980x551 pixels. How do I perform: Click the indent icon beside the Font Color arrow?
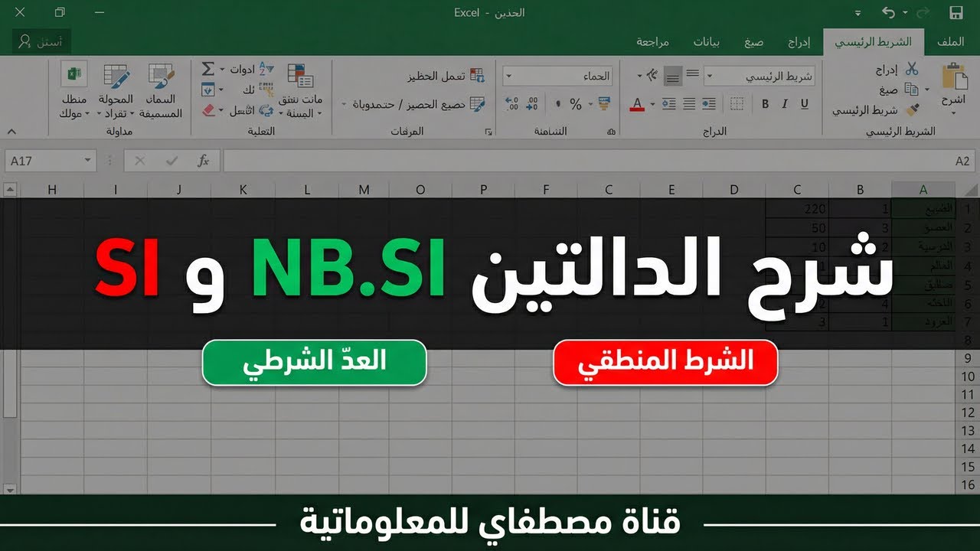point(669,104)
